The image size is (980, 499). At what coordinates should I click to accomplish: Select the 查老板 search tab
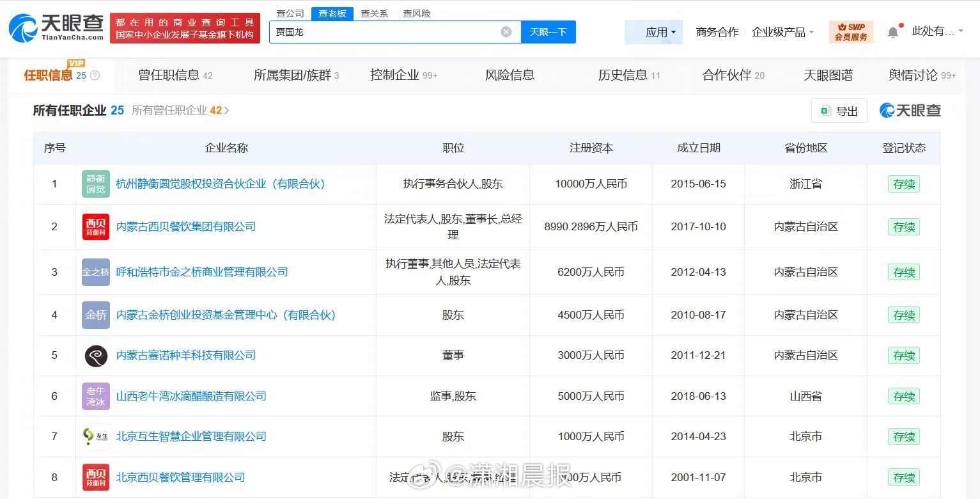332,13
